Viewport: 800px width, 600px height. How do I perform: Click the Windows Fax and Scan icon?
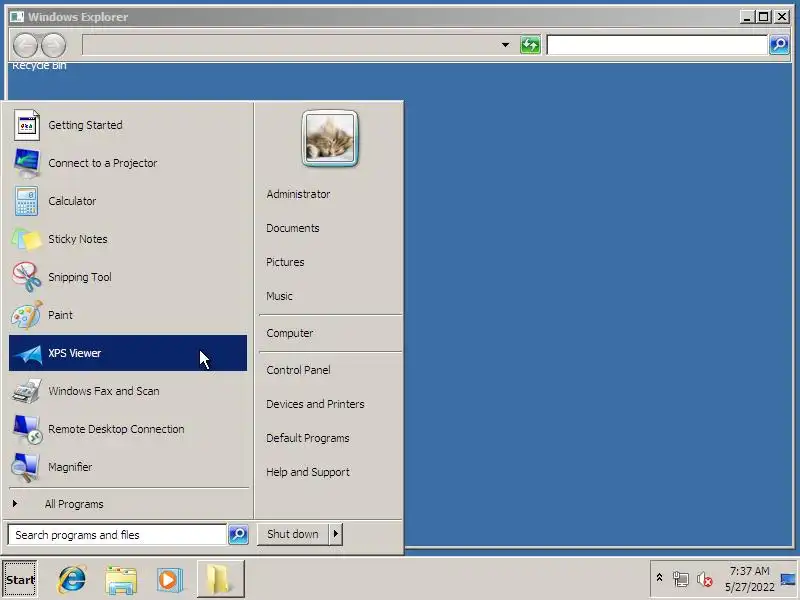tap(27, 391)
